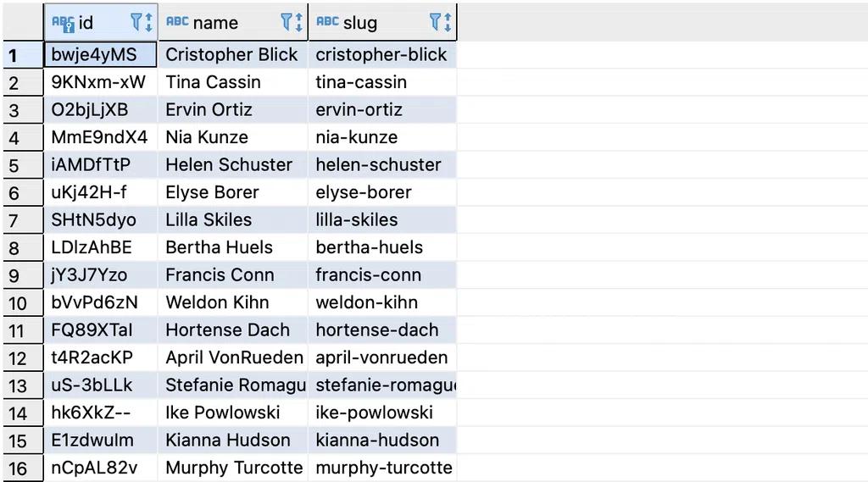
Task: Click sort arrows in slug column header
Action: (448, 22)
